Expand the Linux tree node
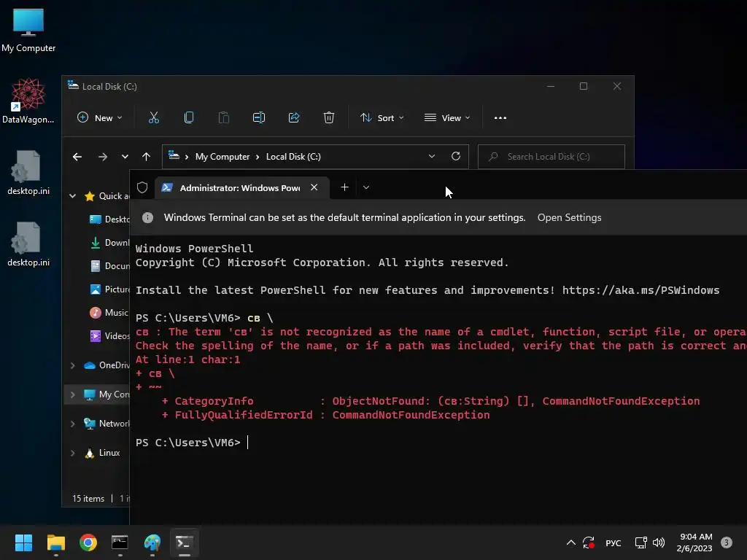 pyautogui.click(x=72, y=453)
